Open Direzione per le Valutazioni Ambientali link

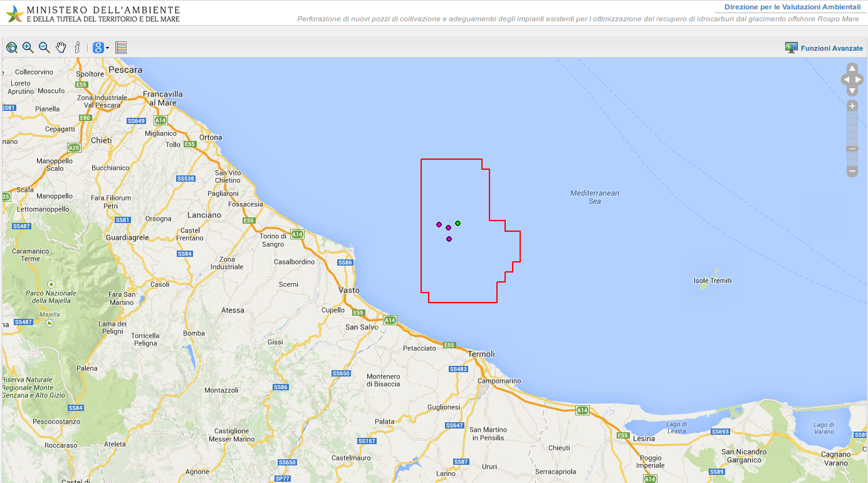coord(792,7)
